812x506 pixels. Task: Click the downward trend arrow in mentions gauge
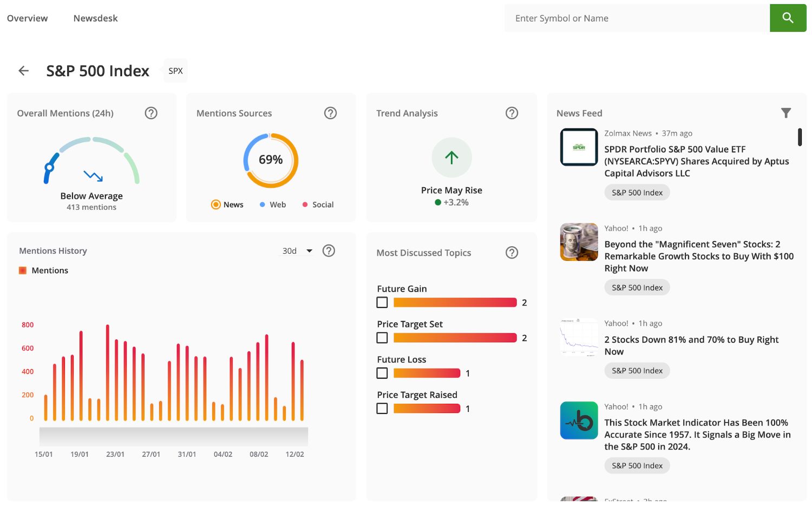pos(93,176)
